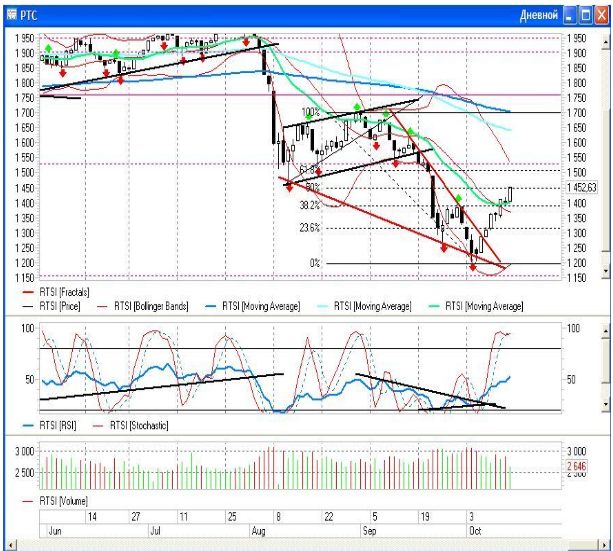Maximize the PTC chart window

coord(585,16)
